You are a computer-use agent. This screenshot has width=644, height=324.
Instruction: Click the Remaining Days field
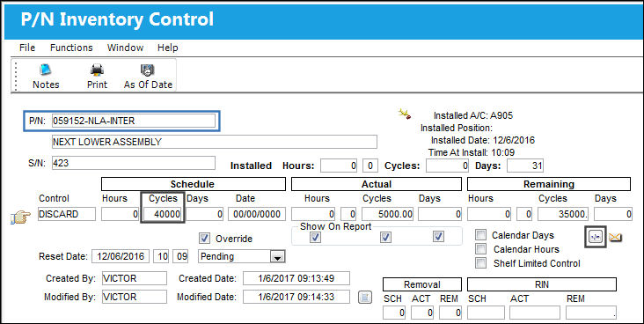click(x=612, y=214)
